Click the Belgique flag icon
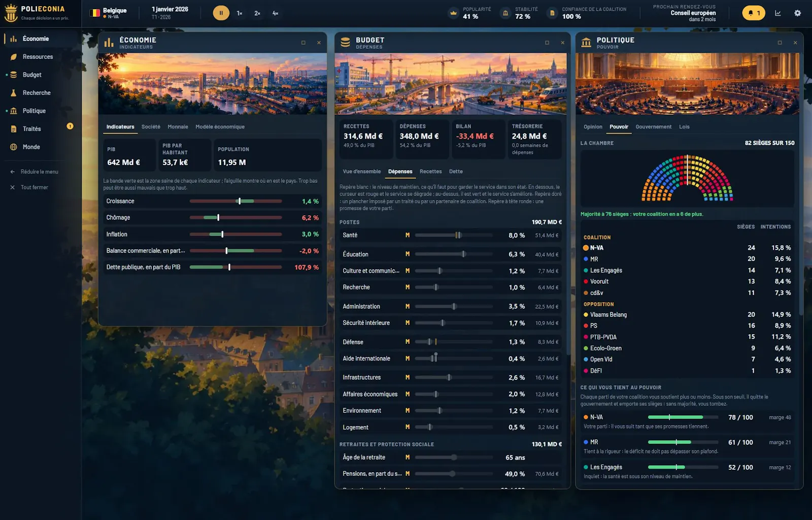 point(95,13)
